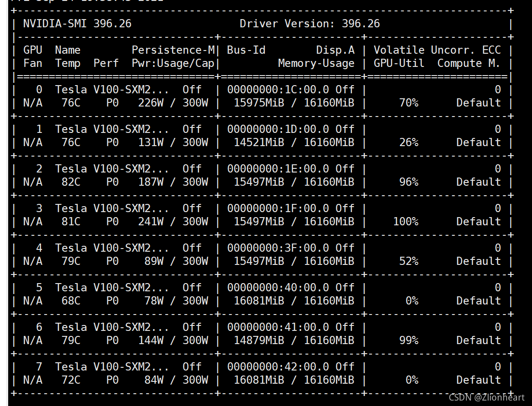Image resolution: width=532 pixels, height=406 pixels.
Task: Click "N/A" fan value in 82C row
Action: (33, 182)
